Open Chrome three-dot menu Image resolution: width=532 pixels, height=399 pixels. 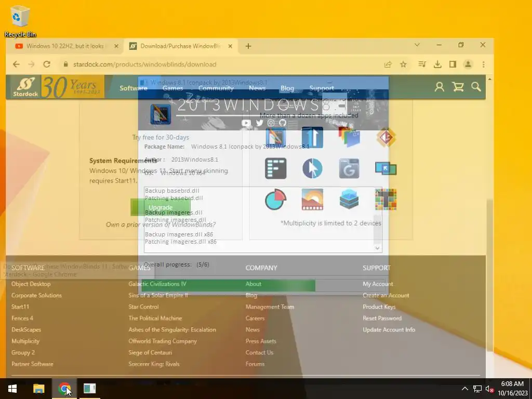click(x=484, y=64)
